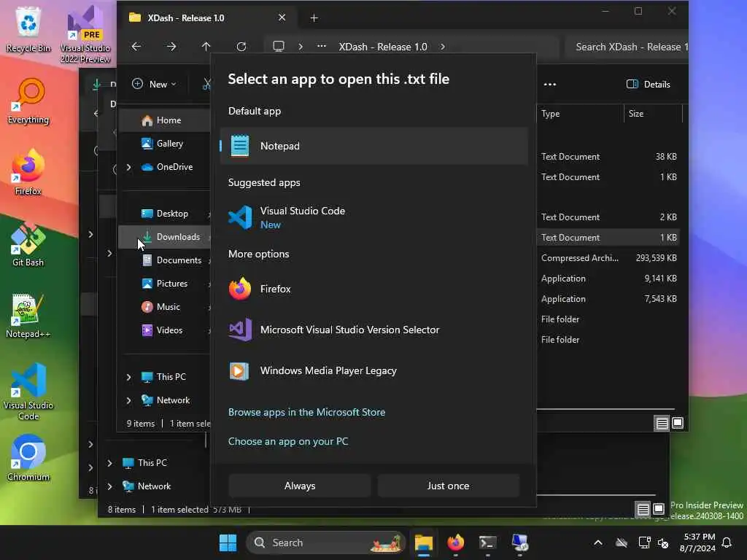This screenshot has width=747, height=560.
Task: Open the New dropdown menu
Action: coord(154,85)
